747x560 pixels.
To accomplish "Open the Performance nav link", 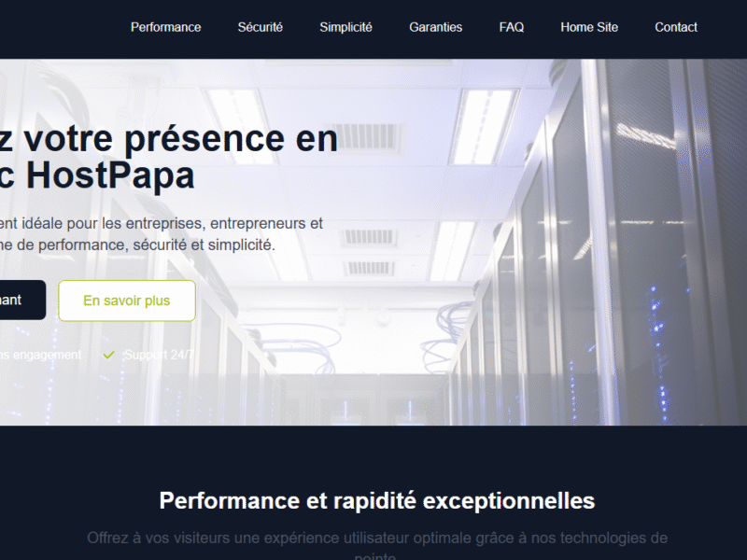I will click(x=166, y=27).
